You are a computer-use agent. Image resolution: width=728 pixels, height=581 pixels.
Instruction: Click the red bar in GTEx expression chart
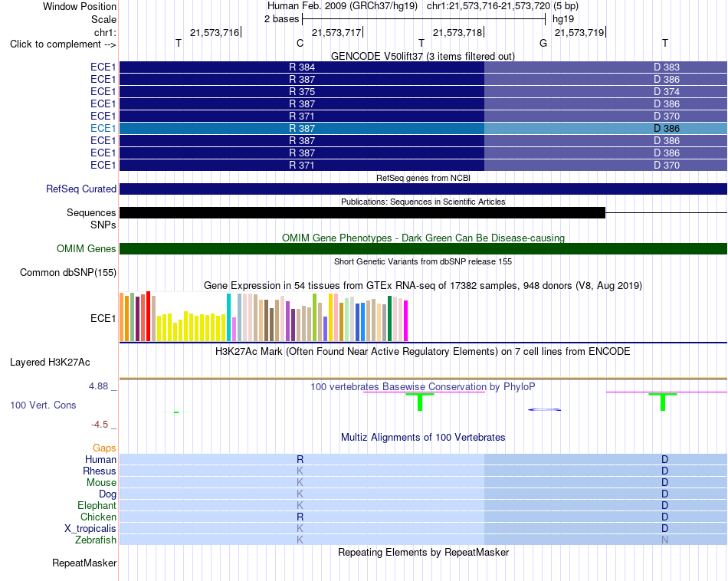(x=148, y=317)
